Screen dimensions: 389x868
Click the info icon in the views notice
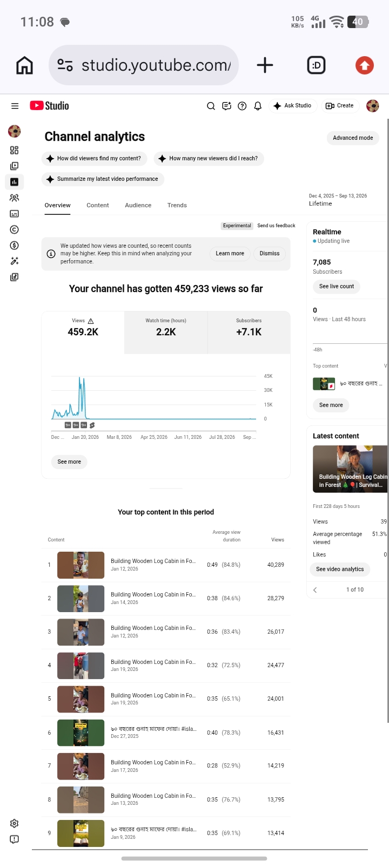click(x=51, y=254)
